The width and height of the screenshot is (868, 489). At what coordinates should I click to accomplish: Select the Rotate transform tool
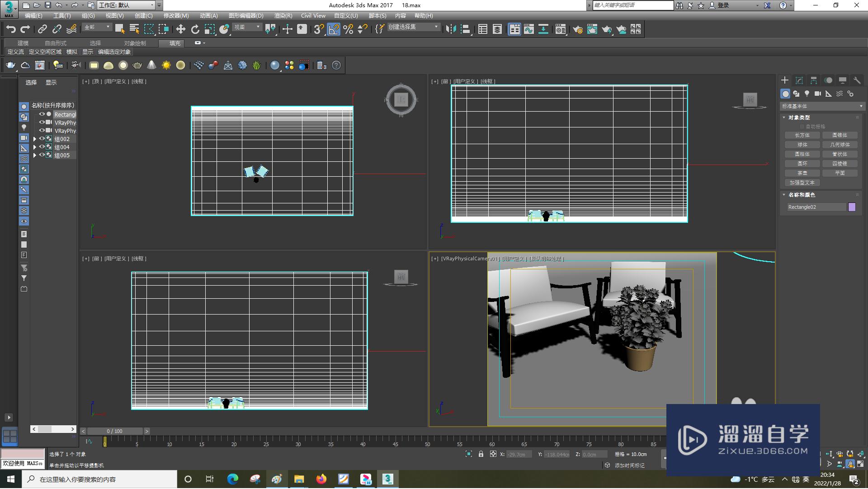click(x=195, y=29)
